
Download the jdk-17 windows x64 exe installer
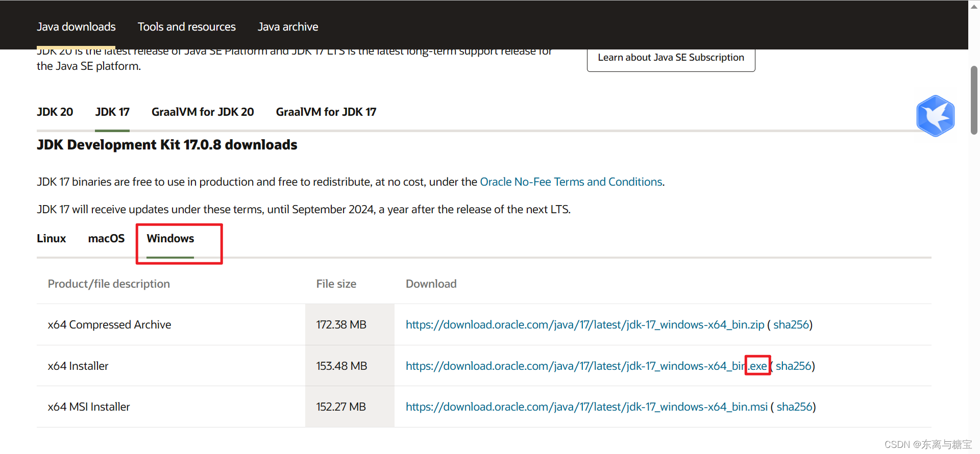586,366
